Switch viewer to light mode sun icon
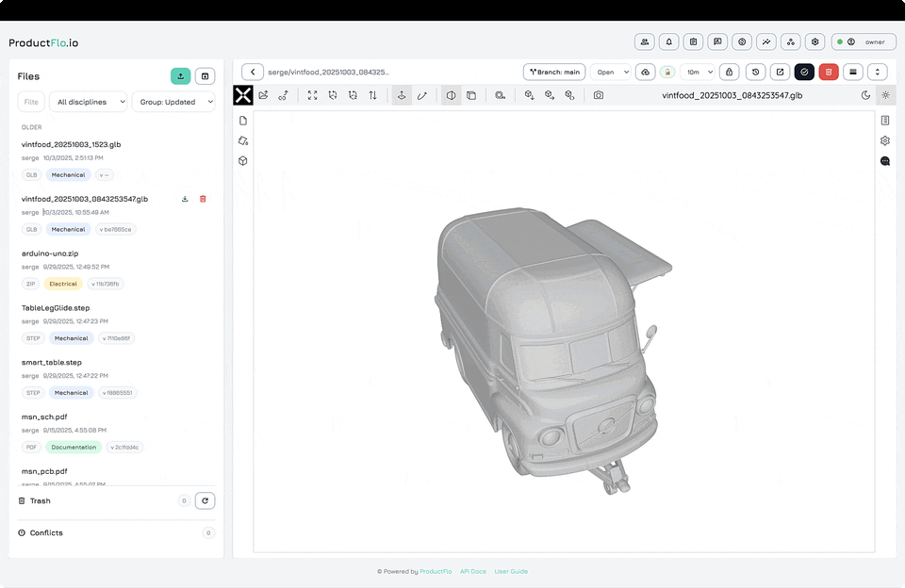 885,95
